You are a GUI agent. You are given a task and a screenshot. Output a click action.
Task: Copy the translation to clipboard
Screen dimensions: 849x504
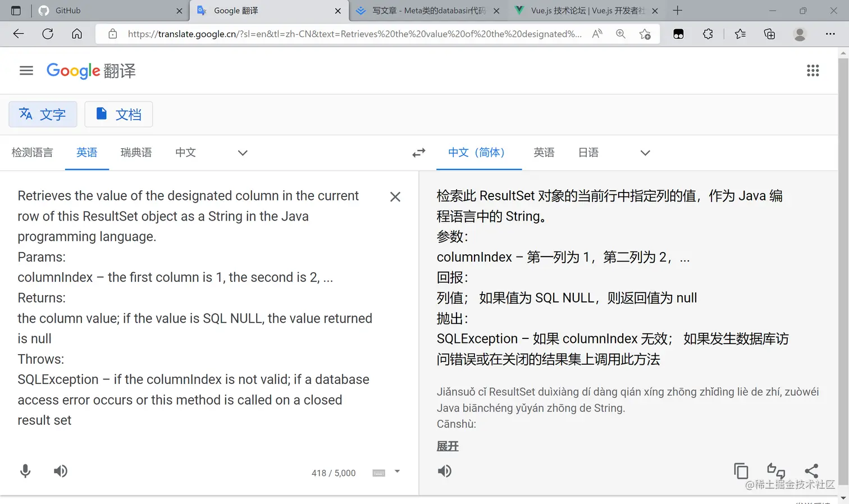click(741, 471)
